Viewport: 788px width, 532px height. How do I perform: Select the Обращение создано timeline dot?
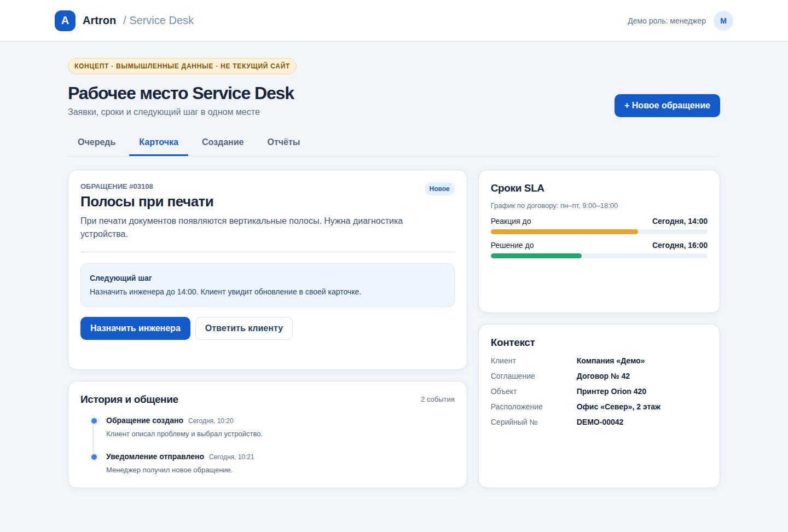point(94,421)
